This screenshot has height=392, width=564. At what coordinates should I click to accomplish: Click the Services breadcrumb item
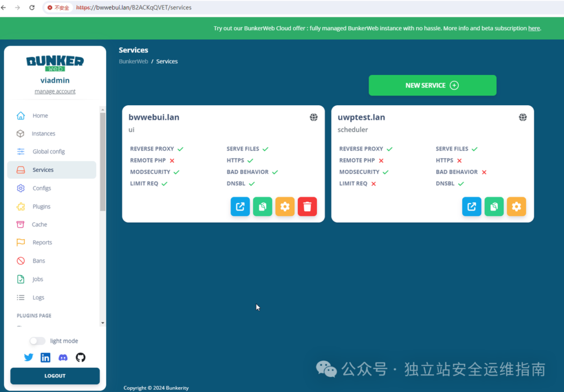pos(167,62)
